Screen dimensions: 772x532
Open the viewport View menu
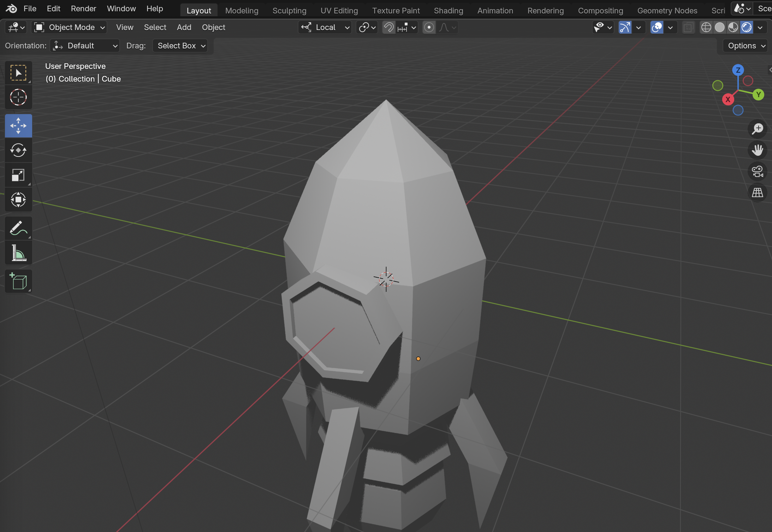(125, 27)
